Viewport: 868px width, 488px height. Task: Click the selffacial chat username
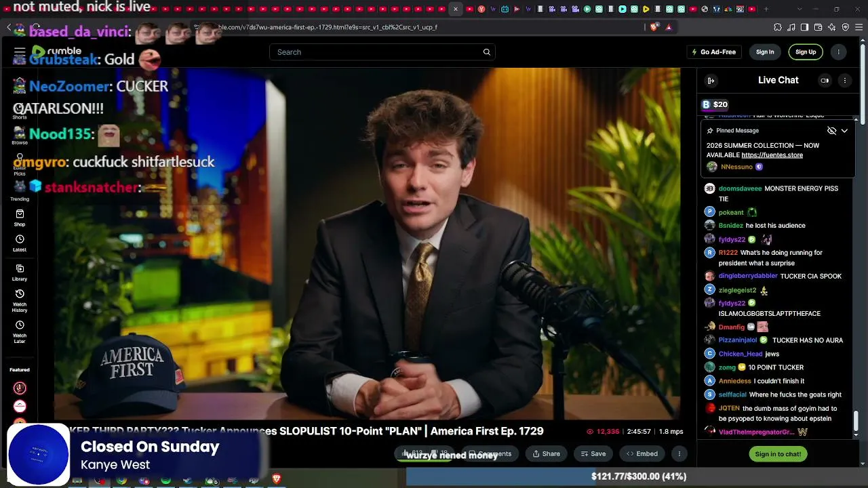click(732, 394)
